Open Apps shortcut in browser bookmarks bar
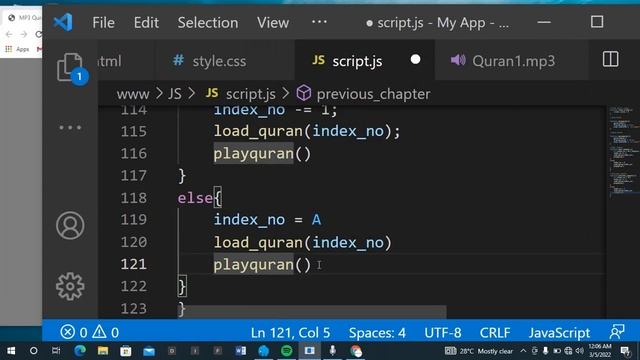Viewport: 640px width, 360px height. (x=17, y=49)
